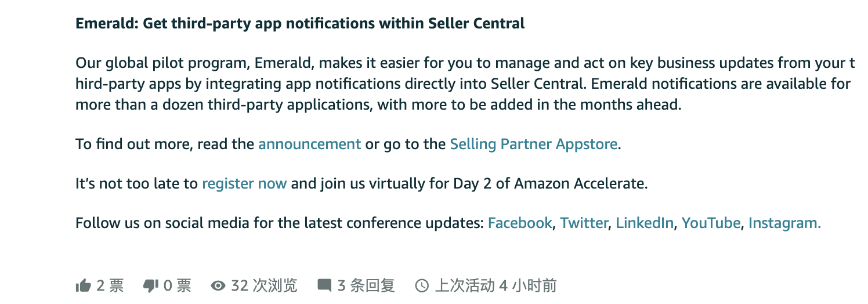
Task: Click the '2 票' upvote count
Action: (110, 285)
